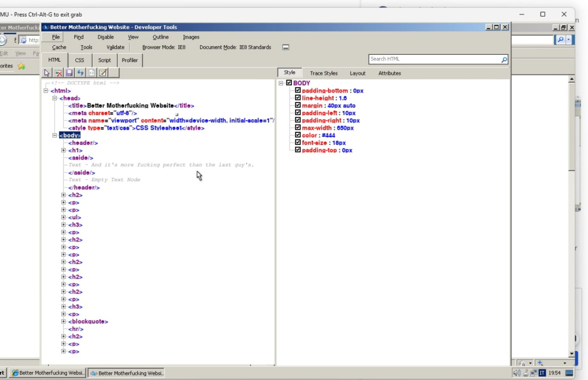Disable the color #444 property checkbox
This screenshot has width=588, height=380.
pyautogui.click(x=298, y=135)
